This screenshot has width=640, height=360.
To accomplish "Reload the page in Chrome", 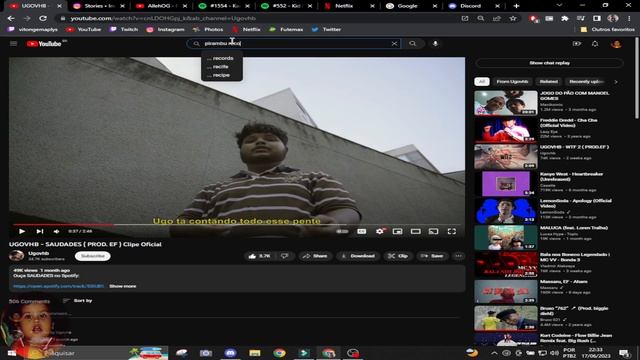I will pos(43,18).
